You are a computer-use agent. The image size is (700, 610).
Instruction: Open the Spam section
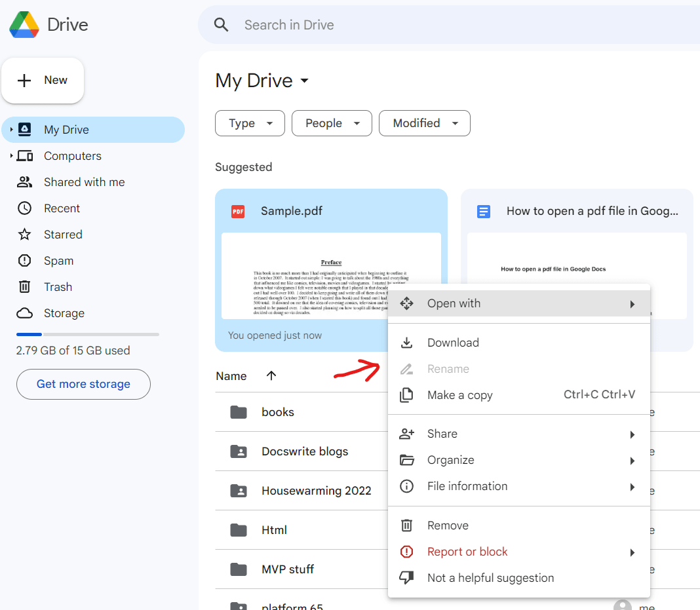(x=58, y=260)
